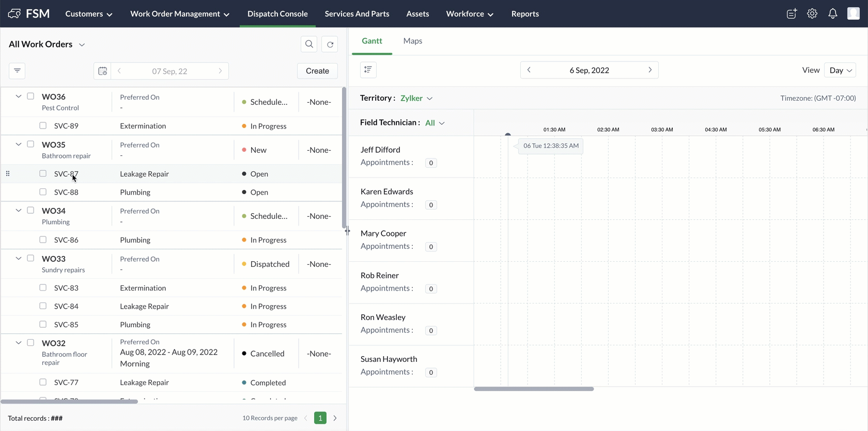
Task: Open the settings gear in top bar
Action: click(x=812, y=14)
